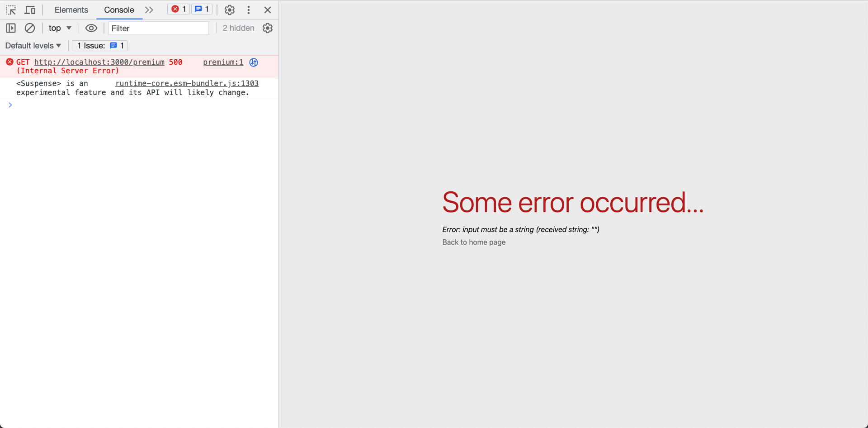Click the issues count badge in toolbar
The height and width of the screenshot is (428, 868).
(x=202, y=9)
